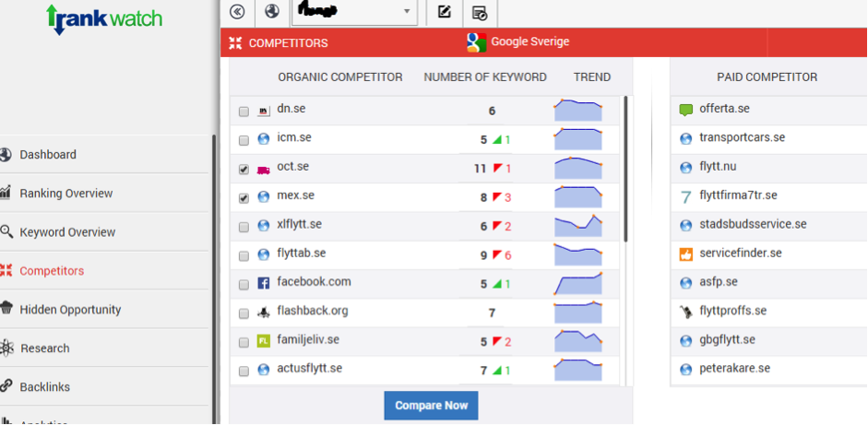Image resolution: width=868 pixels, height=425 pixels.
Task: Click the report settings icon beside the pencil
Action: (x=479, y=12)
